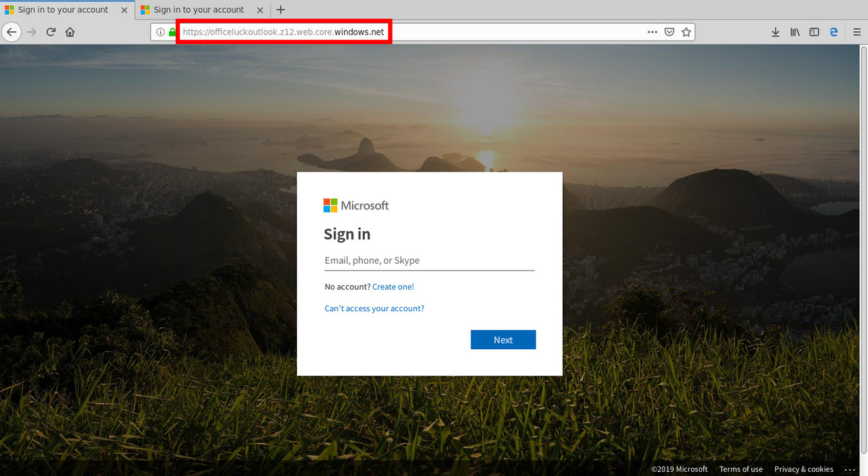Click the ©2019 Microsoft footer text
Viewport: 868px width, 476px height.
[x=679, y=469]
